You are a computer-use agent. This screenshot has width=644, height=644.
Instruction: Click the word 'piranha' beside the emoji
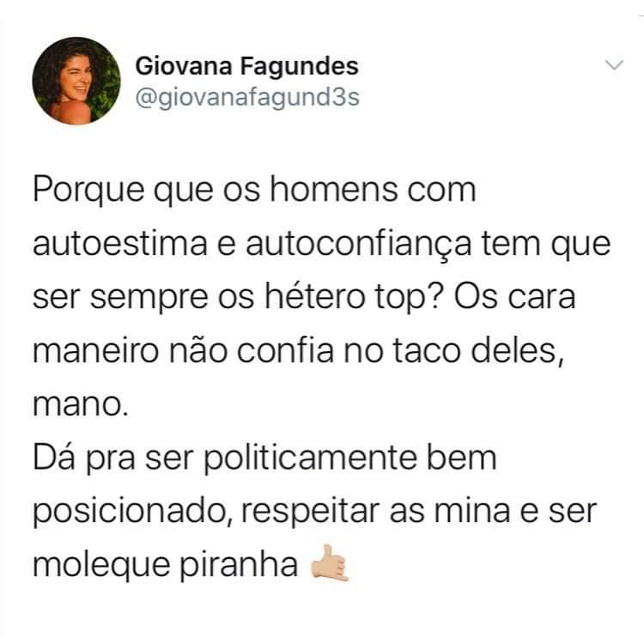coord(239,567)
